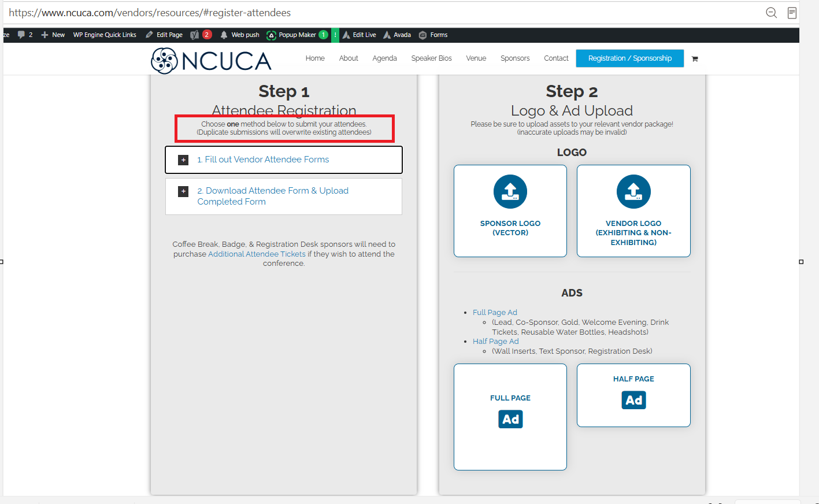
Task: Click the HALF PAGE card label
Action: pyautogui.click(x=633, y=379)
